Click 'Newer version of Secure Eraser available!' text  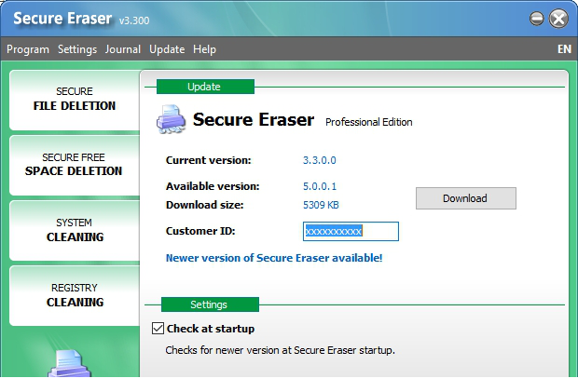point(274,258)
